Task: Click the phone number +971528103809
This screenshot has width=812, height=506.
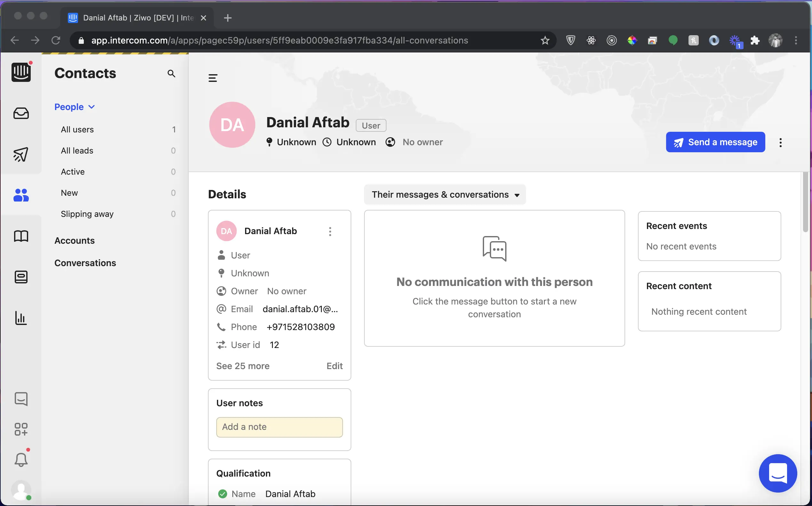Action: click(x=300, y=327)
